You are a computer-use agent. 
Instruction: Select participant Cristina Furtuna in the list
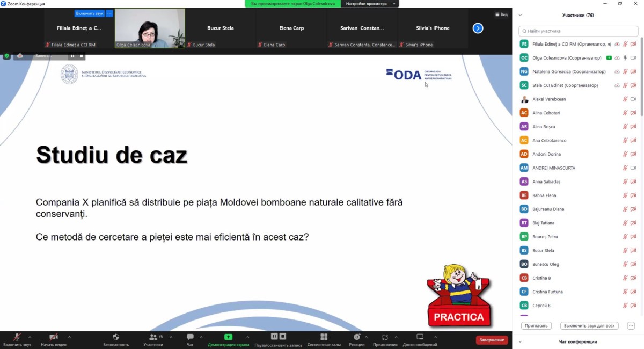coord(577,292)
